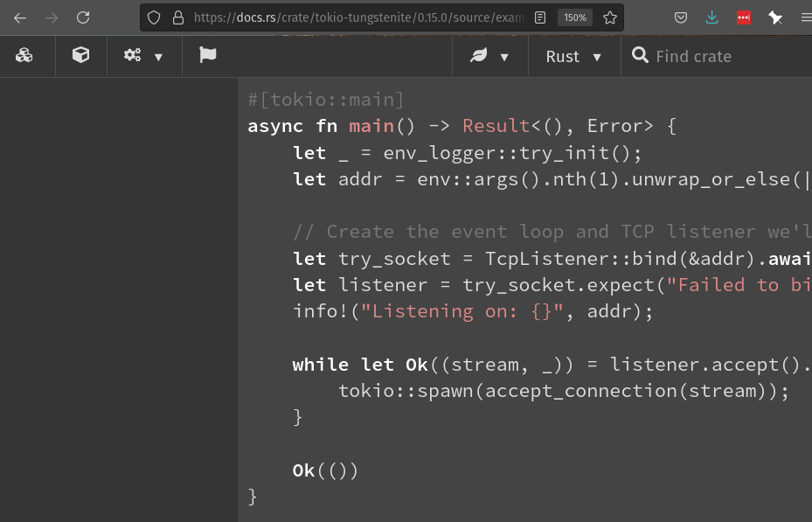Screen dimensions: 812x522
Task: Expand the leaf docs.rs menu
Action: [x=489, y=56]
